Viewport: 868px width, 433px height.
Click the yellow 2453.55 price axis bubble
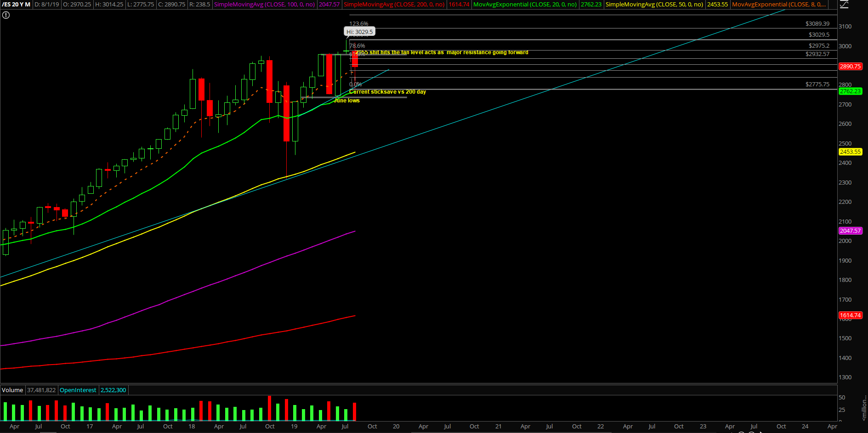pos(851,152)
